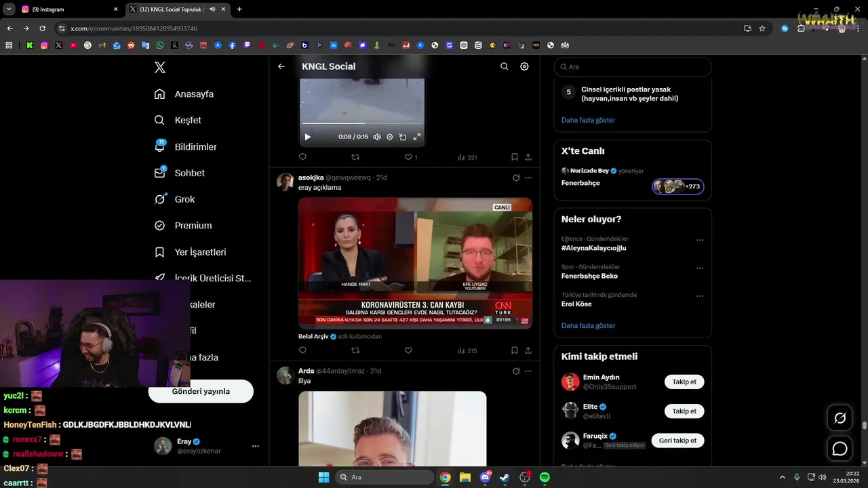Image resolution: width=868 pixels, height=488 pixels.
Task: Play the paused video in the top post
Action: [x=307, y=137]
